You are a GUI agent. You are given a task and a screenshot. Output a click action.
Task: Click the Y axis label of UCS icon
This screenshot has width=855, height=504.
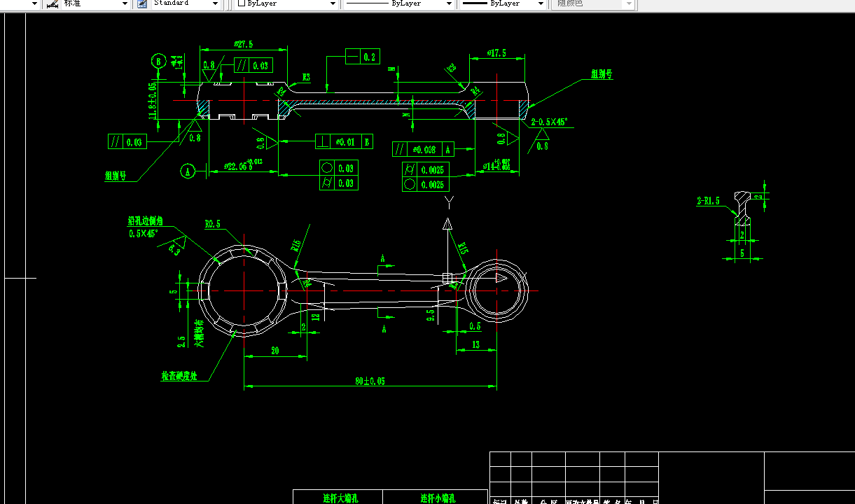448,203
